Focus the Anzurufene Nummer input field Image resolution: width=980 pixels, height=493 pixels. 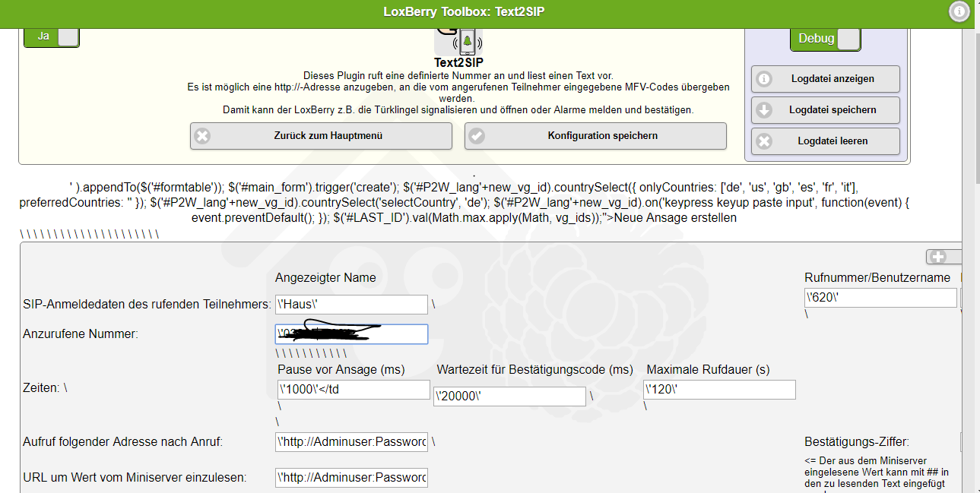[x=351, y=334]
